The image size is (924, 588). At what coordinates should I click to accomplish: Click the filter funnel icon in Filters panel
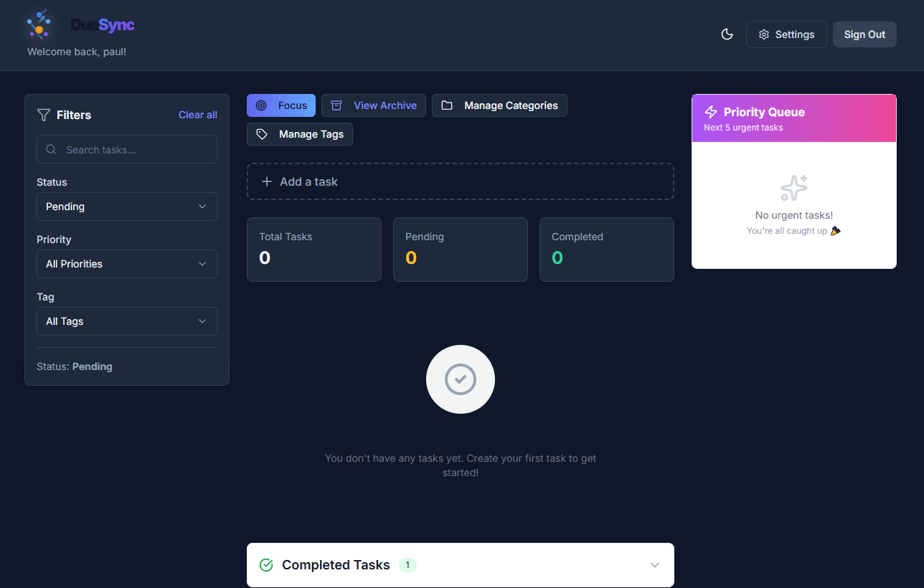(x=44, y=115)
